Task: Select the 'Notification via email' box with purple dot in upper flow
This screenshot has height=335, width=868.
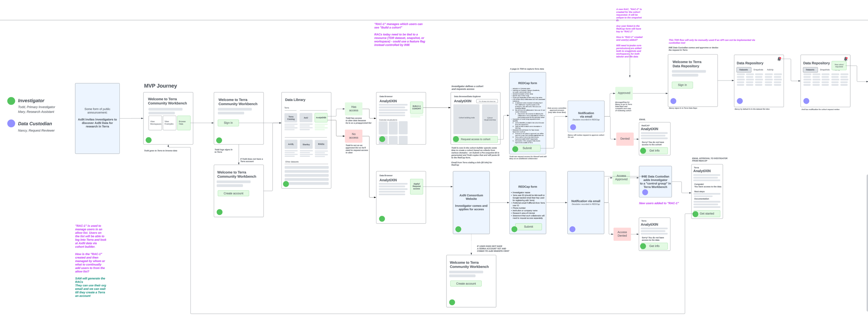Action: pyautogui.click(x=586, y=117)
